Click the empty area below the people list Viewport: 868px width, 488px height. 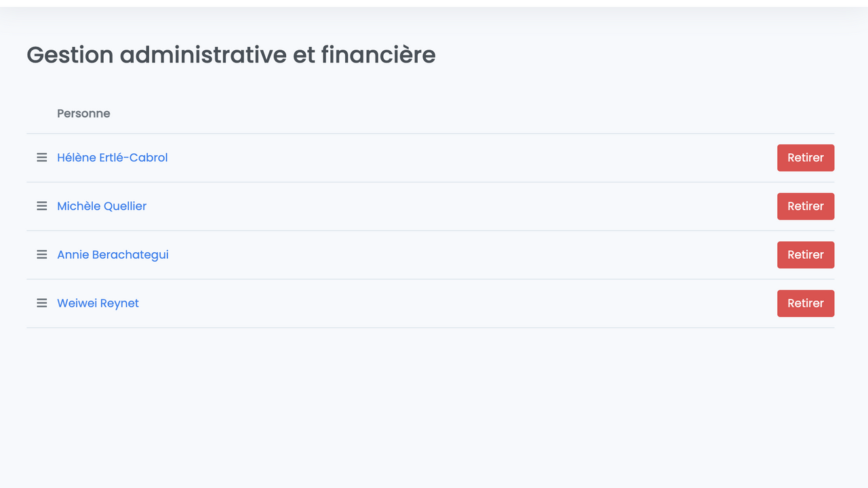pos(434,407)
